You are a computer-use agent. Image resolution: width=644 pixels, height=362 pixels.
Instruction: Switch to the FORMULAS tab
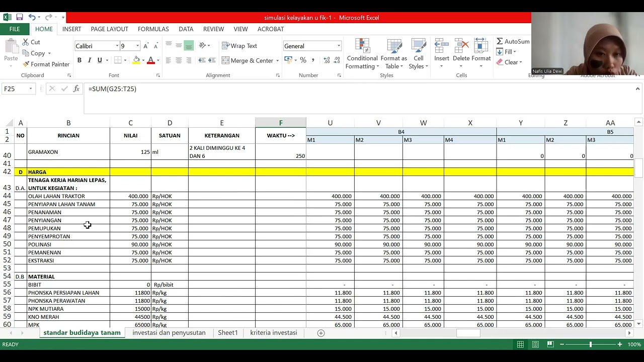153,29
